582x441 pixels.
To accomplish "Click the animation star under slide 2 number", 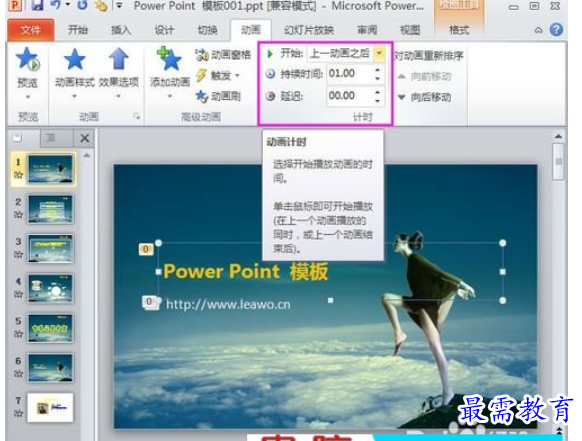I will (18, 215).
